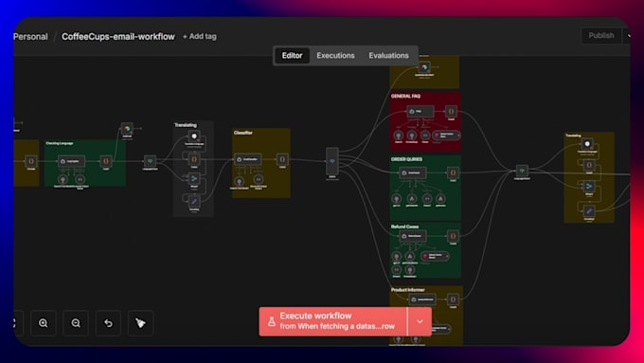Click the tidy up workflow broom icon
The height and width of the screenshot is (363, 644).
(x=140, y=323)
